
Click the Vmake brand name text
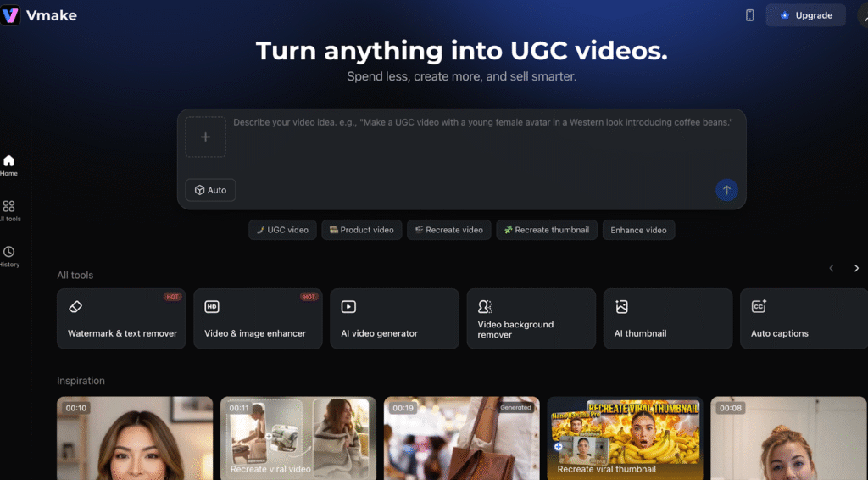click(52, 15)
